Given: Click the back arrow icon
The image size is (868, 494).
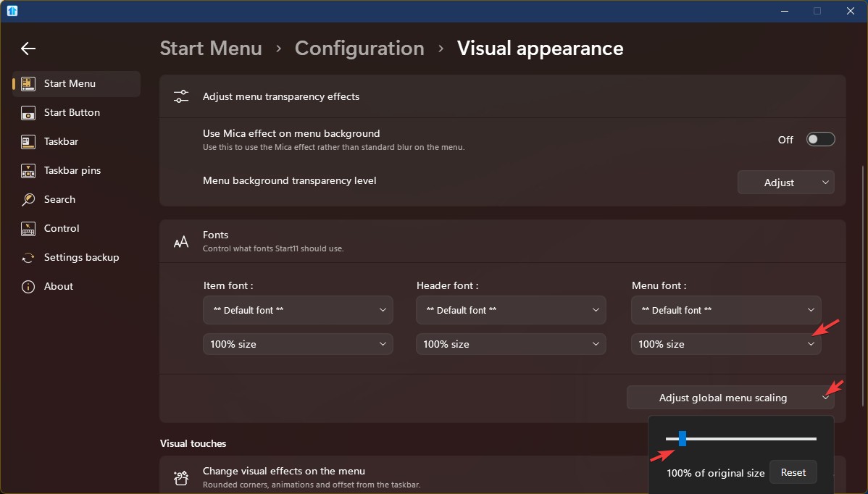Looking at the screenshot, I should point(28,49).
